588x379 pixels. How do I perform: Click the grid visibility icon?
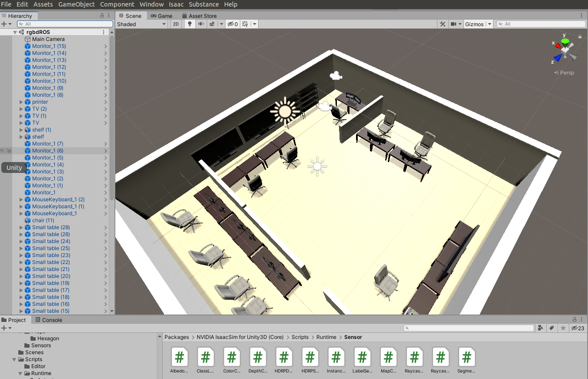(x=245, y=24)
